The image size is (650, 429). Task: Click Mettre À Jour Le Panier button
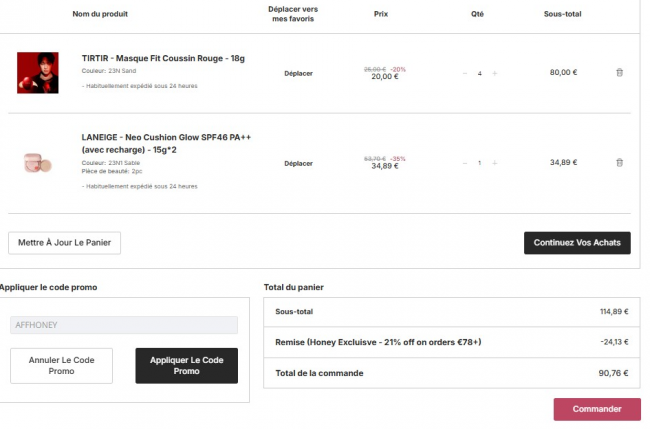(x=64, y=243)
